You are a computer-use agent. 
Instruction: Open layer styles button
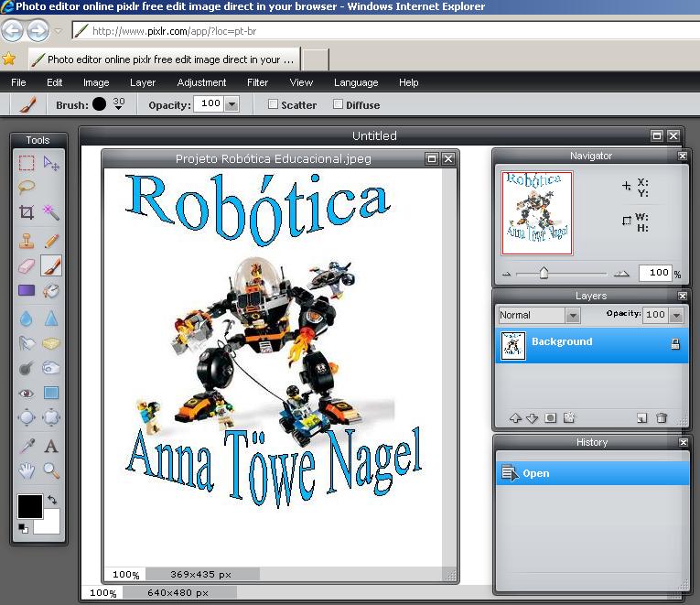(x=569, y=418)
